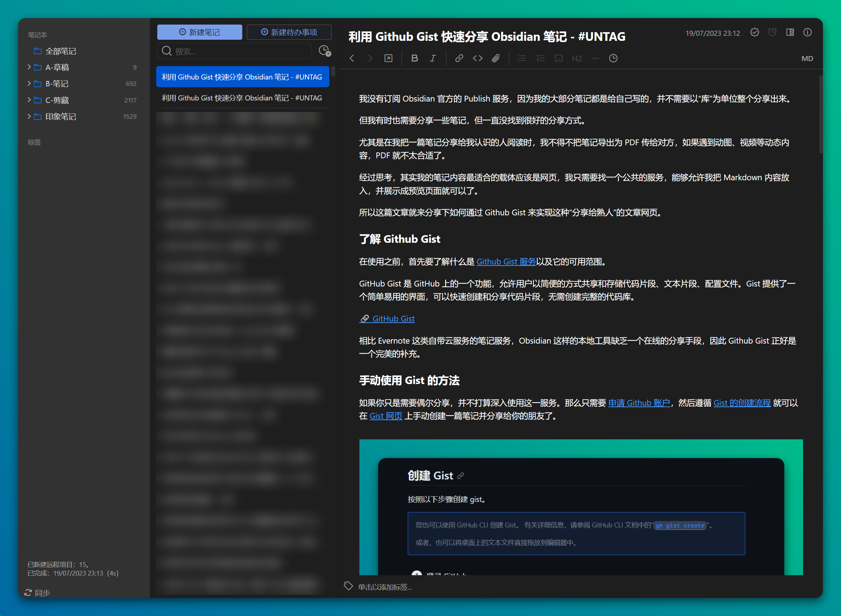Screen dimensions: 841x616
Task: Apply italic formatting
Action: pos(432,58)
